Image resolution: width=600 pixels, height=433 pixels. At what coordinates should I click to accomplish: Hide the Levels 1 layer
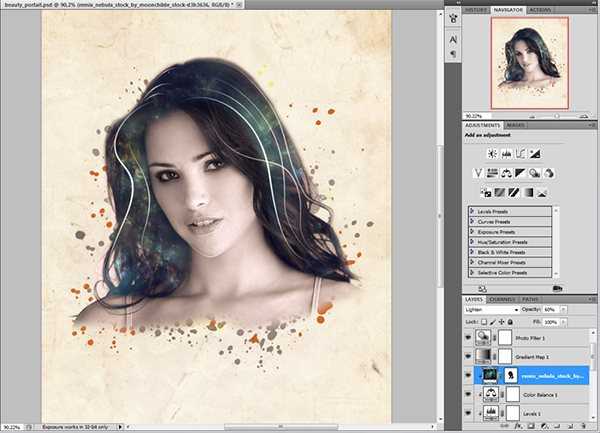[x=468, y=413]
